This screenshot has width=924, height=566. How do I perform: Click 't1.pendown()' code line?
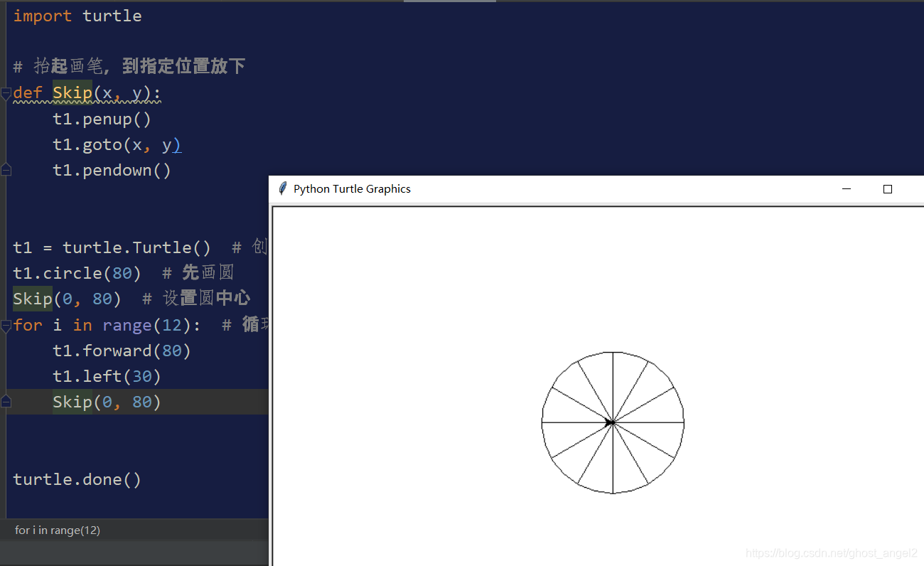(112, 171)
